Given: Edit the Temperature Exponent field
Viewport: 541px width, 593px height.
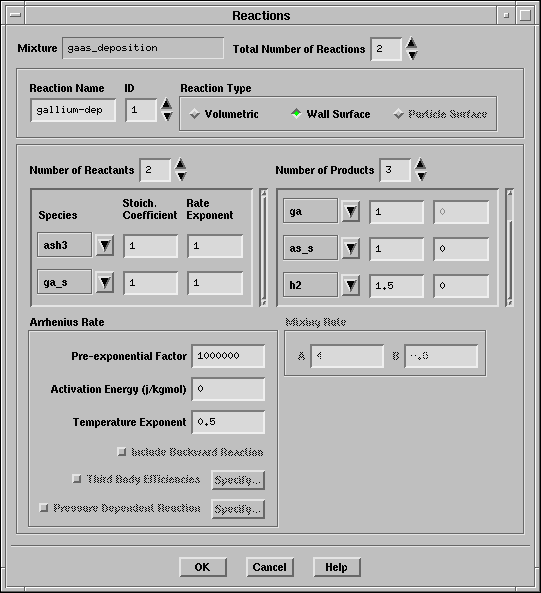Looking at the screenshot, I should pyautogui.click(x=228, y=422).
